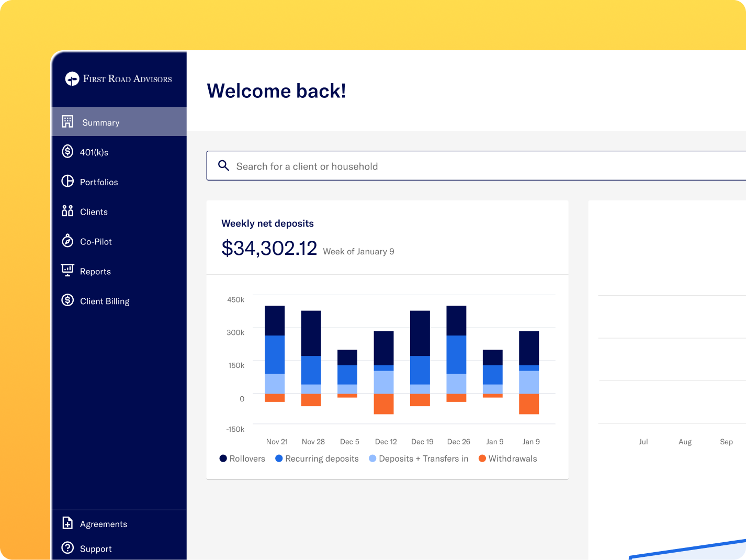The image size is (746, 560).
Task: Toggle Withdrawals series in legend
Action: pyautogui.click(x=508, y=458)
